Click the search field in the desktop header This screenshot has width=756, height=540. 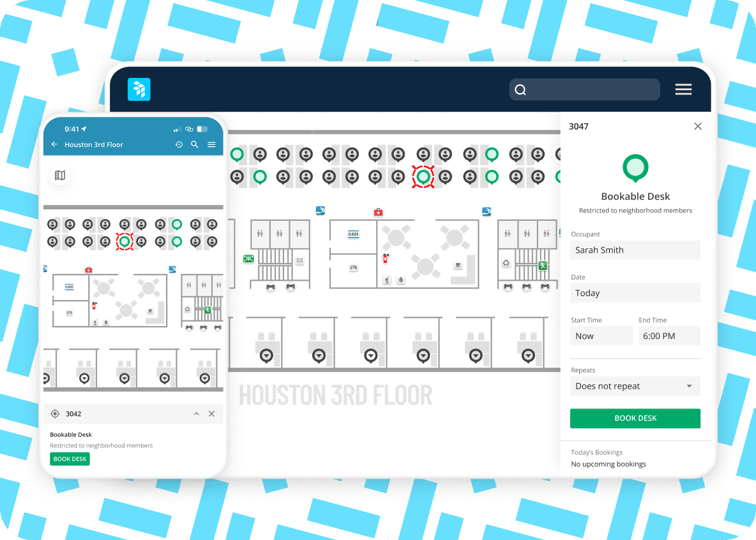pos(584,90)
